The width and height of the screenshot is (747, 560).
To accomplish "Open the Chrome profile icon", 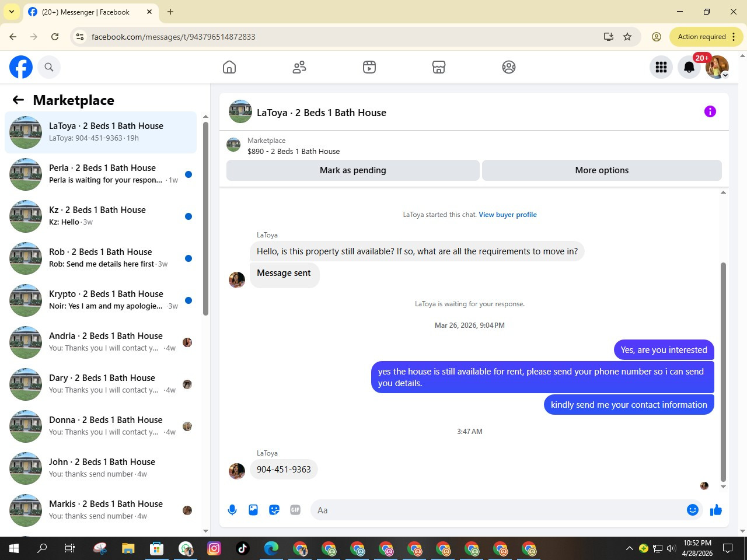I will point(657,37).
